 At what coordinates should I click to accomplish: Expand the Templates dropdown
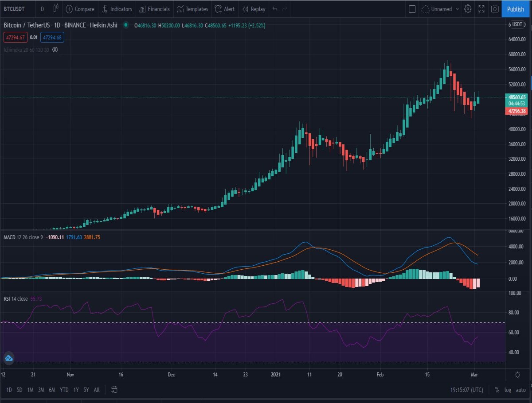[192, 9]
